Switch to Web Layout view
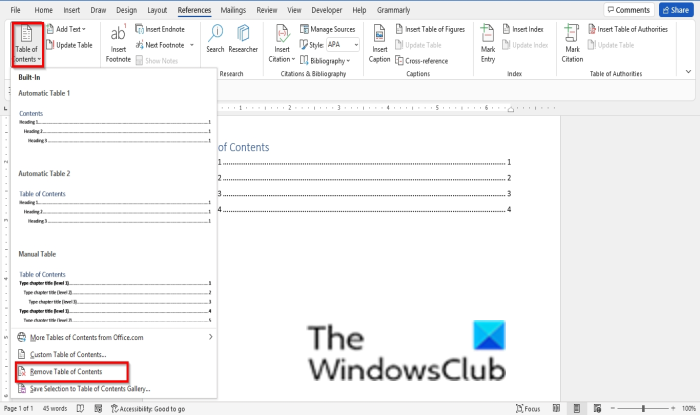The width and height of the screenshot is (700, 415). click(597, 408)
